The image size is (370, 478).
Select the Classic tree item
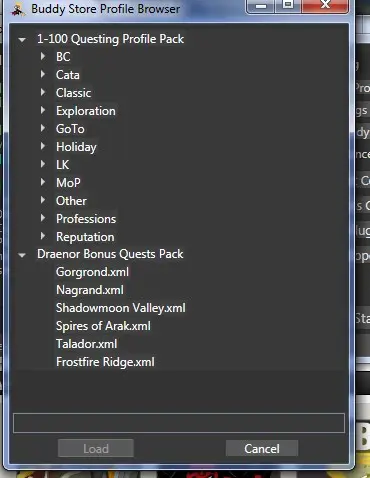73,93
